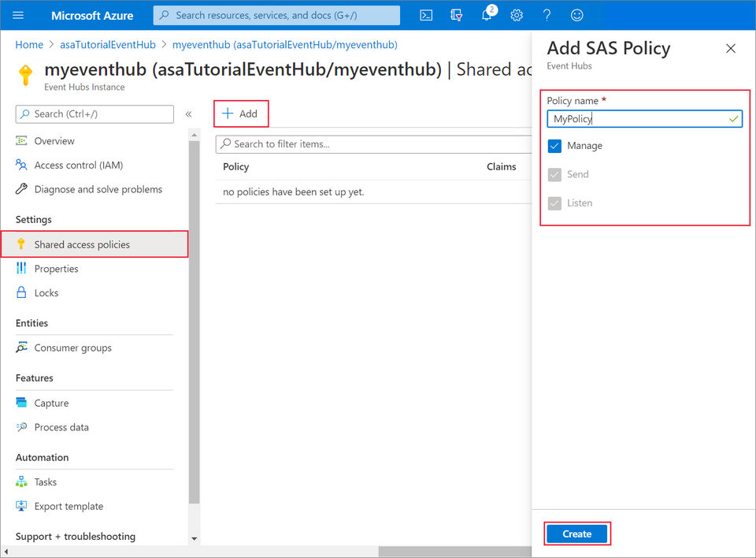This screenshot has height=558, width=756.
Task: Click the Capture icon
Action: (21, 403)
